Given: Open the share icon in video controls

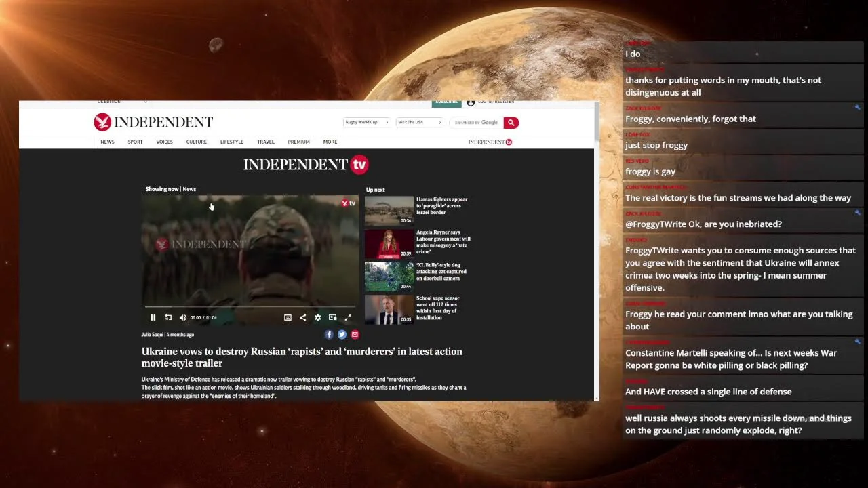Looking at the screenshot, I should click(302, 317).
